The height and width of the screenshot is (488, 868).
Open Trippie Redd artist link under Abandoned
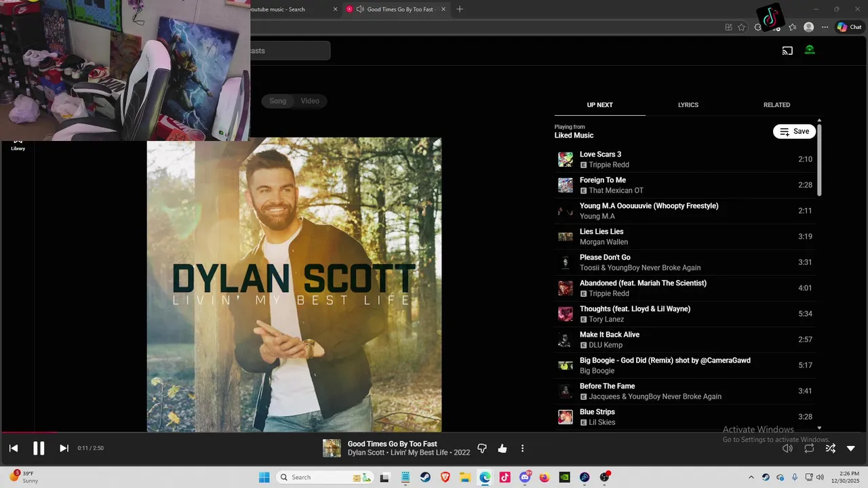609,293
